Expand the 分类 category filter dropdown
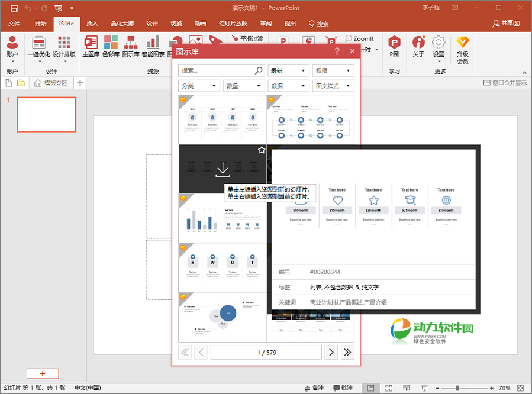This screenshot has height=394, width=532. (199, 85)
